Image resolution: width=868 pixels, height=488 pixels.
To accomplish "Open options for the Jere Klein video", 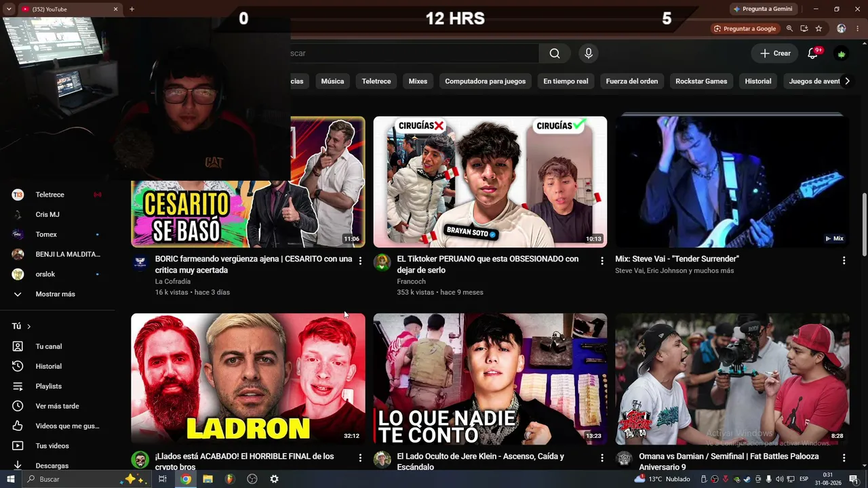I will [601, 458].
